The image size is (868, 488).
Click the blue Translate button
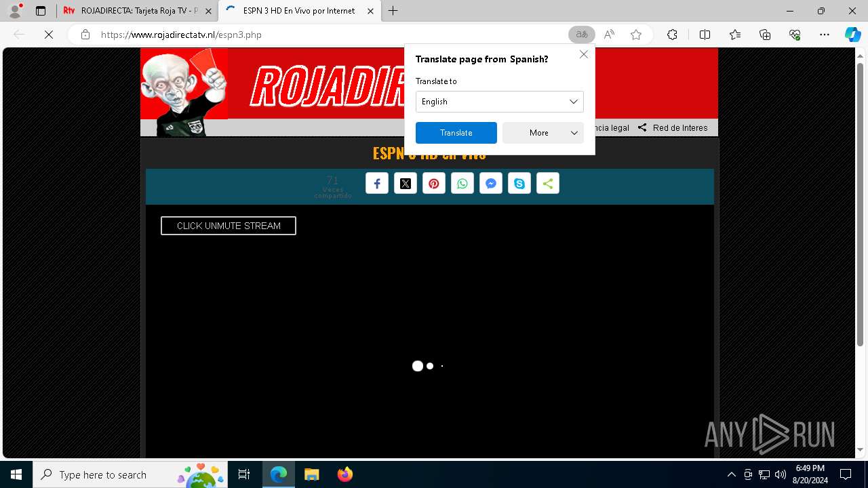pyautogui.click(x=456, y=133)
